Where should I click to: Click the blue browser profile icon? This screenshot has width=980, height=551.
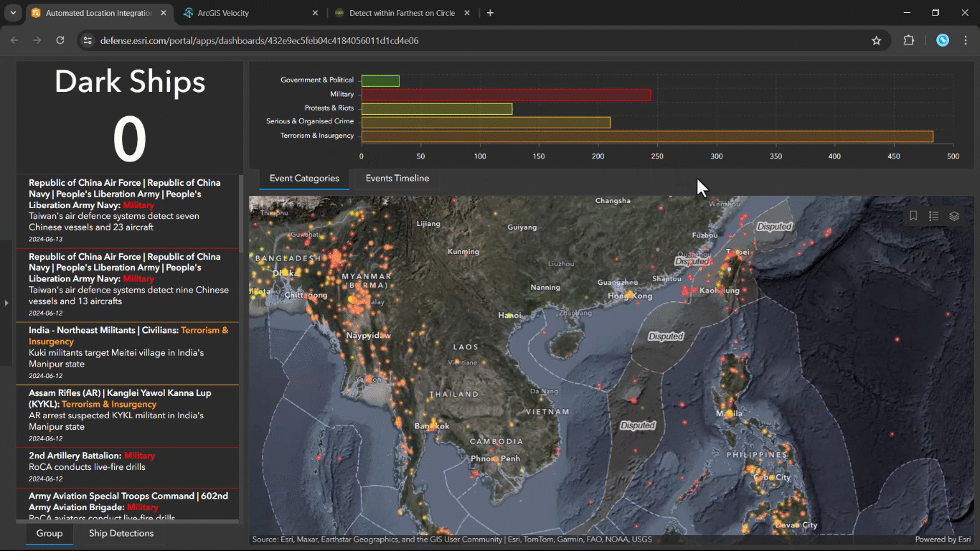942,40
